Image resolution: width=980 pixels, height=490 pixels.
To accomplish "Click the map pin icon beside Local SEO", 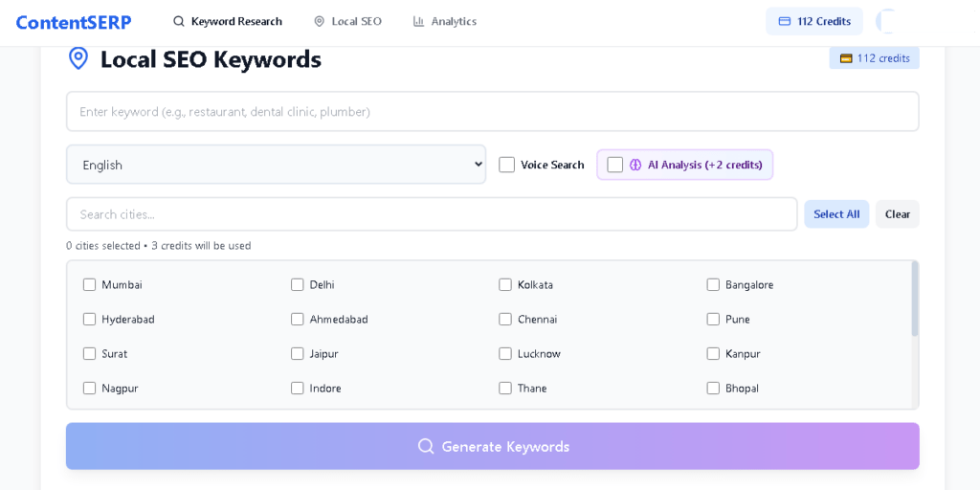I will click(x=320, y=21).
